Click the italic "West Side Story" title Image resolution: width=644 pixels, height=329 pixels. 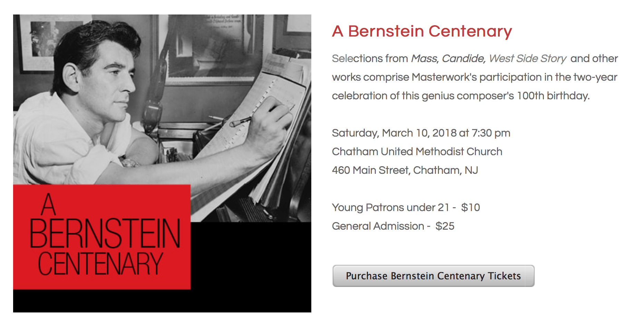tap(527, 59)
